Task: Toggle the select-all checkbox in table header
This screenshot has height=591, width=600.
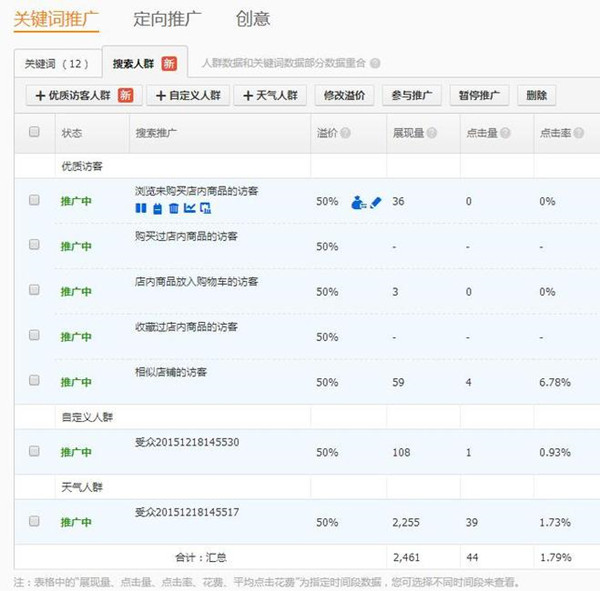Action: [x=35, y=132]
